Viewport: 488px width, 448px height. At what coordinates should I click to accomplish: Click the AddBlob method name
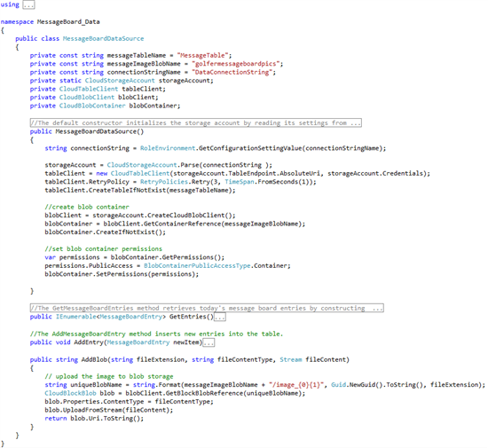(x=94, y=359)
